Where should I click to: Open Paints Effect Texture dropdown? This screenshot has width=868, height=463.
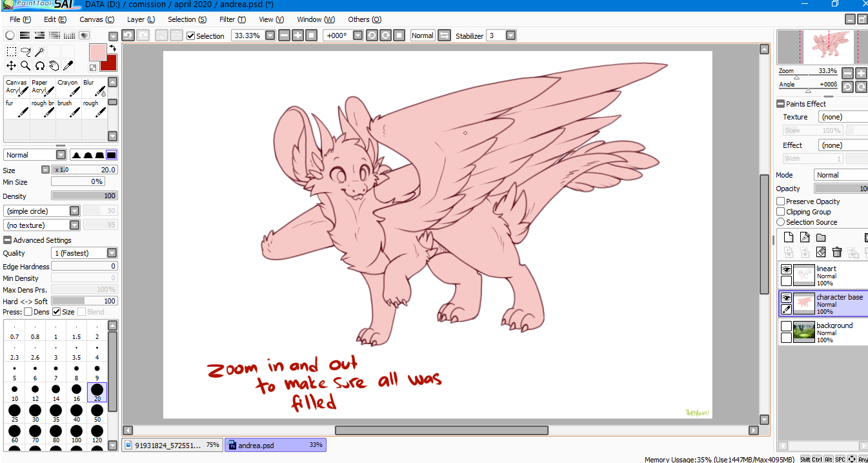(843, 117)
